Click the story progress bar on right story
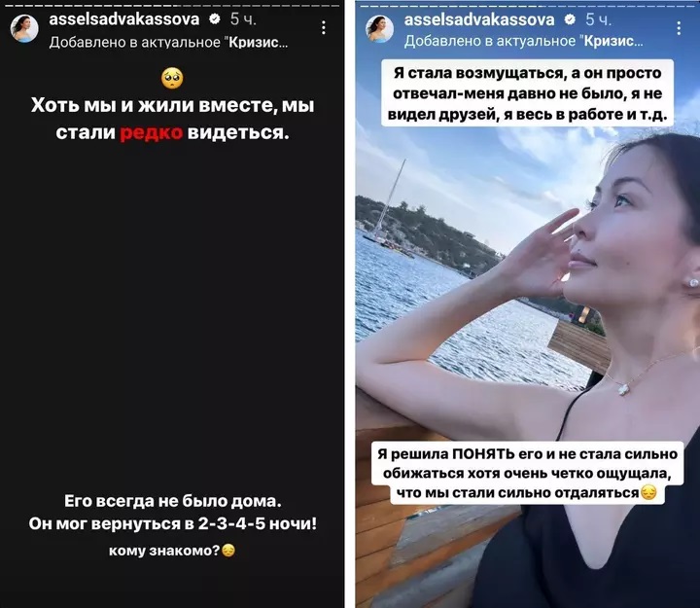 click(527, 6)
